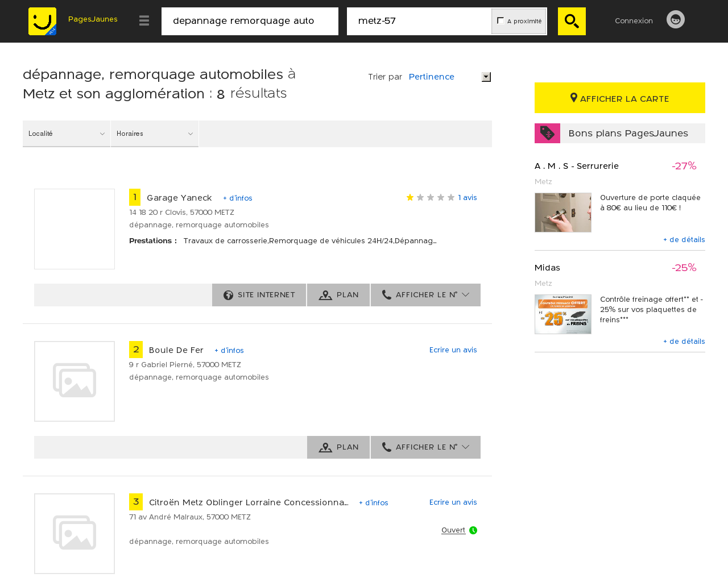Open Plan for Garage Yaneck
Screen dimensions: 728x582
(338, 295)
